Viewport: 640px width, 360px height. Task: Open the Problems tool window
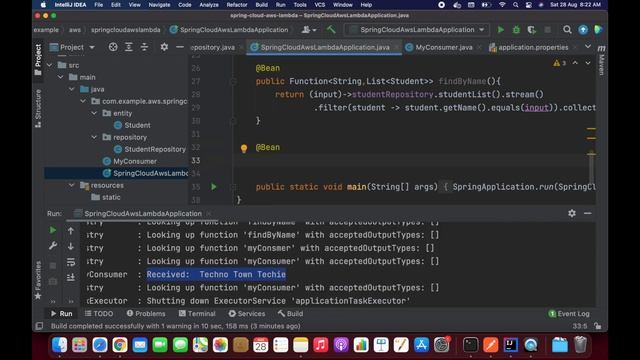146,313
